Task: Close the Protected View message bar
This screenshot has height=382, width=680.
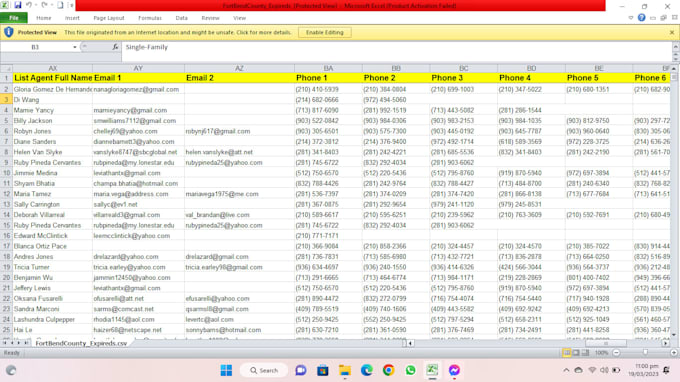Action: 672,33
